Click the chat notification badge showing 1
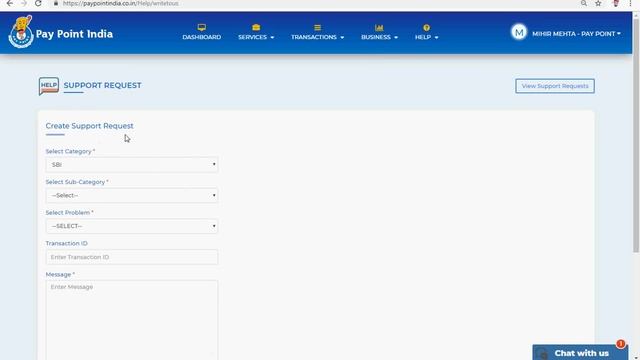This screenshot has width=640, height=360. [x=621, y=344]
